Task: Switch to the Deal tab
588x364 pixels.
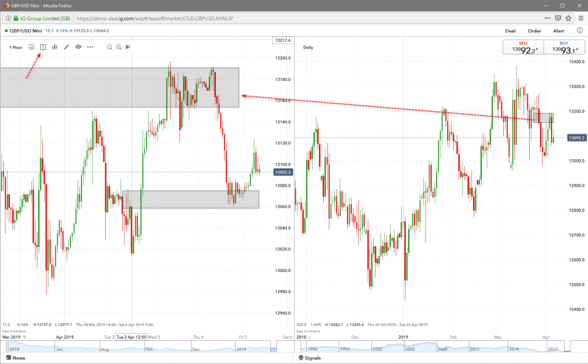Action: pyautogui.click(x=510, y=31)
